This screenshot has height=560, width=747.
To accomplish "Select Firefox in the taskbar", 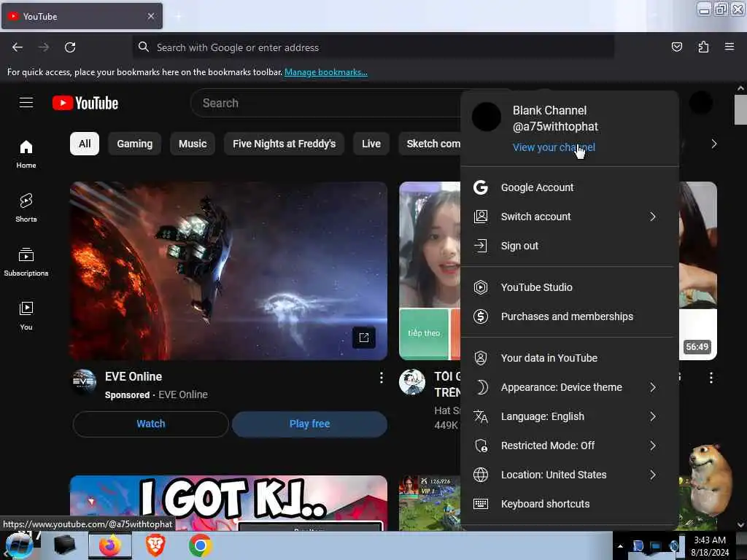I will (110, 545).
